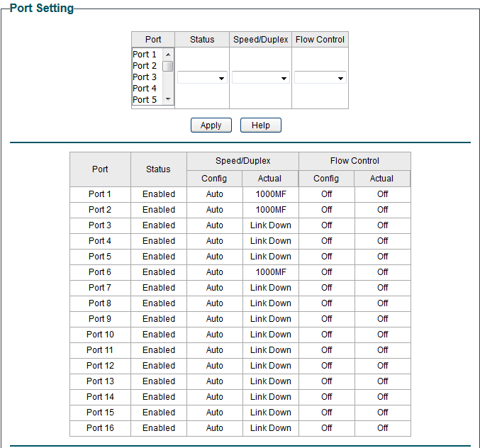480x448 pixels.
Task: Click the Apply button
Action: pyautogui.click(x=211, y=125)
